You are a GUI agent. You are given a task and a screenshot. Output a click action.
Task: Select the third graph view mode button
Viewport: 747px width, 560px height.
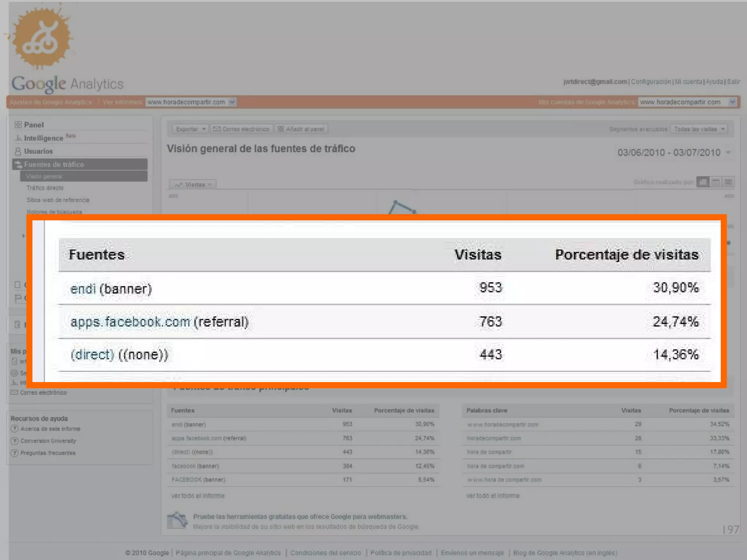[728, 182]
